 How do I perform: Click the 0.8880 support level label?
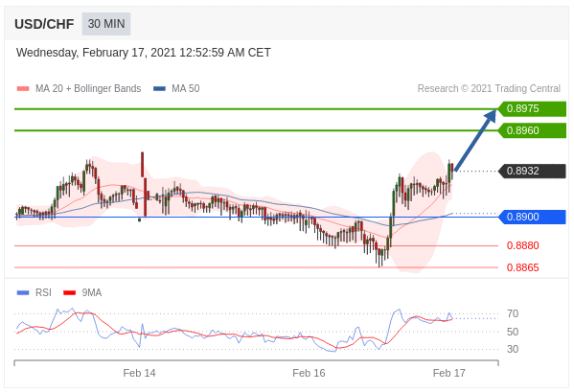(523, 245)
